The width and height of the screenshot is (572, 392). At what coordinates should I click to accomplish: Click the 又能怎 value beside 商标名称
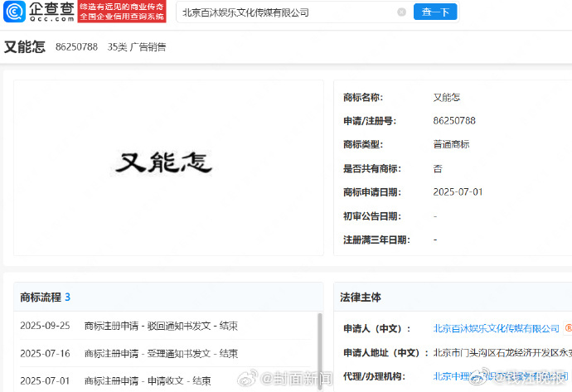(x=447, y=97)
